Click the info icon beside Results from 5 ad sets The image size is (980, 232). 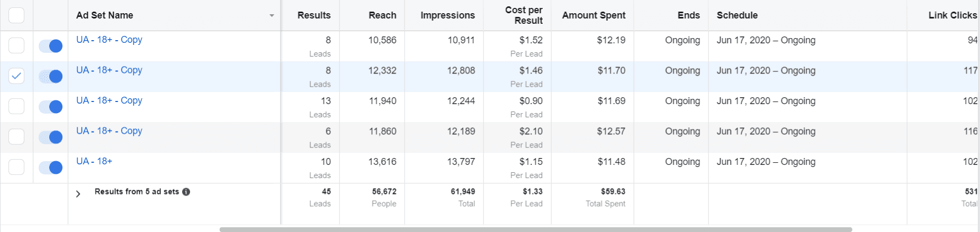coord(186,192)
